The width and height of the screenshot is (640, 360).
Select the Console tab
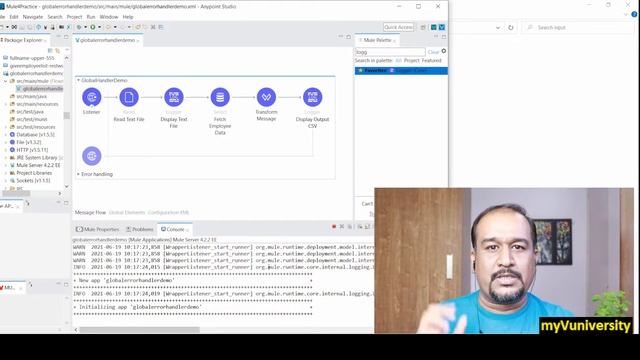[175, 229]
